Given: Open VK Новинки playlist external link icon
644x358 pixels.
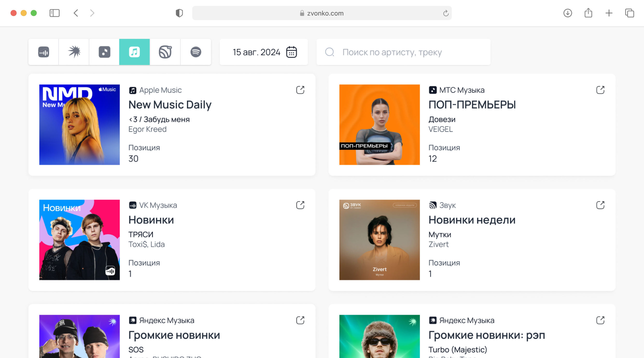Looking at the screenshot, I should tap(300, 205).
